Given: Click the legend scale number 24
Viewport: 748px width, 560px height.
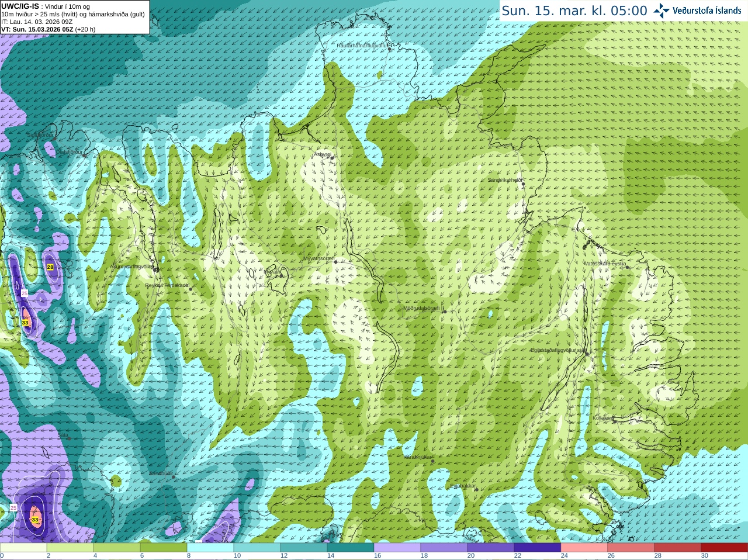Looking at the screenshot, I should 565,556.
